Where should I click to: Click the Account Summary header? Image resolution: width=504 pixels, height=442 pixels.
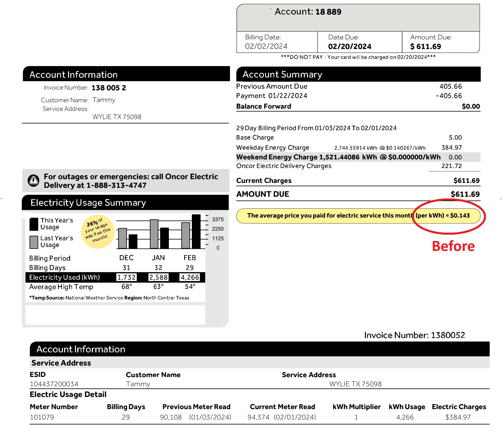click(x=282, y=74)
